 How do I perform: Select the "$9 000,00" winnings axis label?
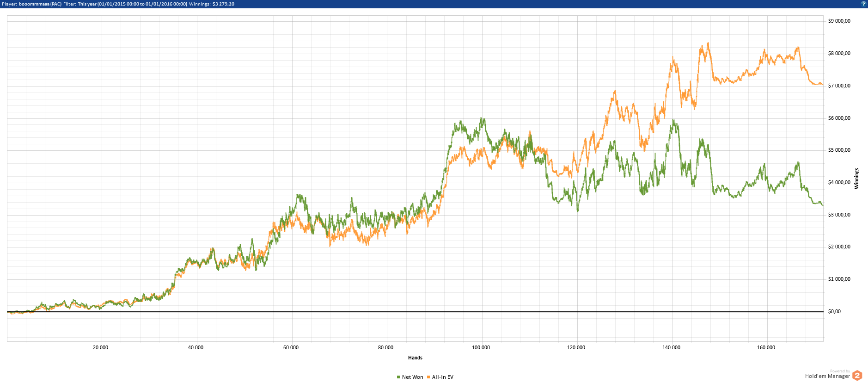pos(839,21)
